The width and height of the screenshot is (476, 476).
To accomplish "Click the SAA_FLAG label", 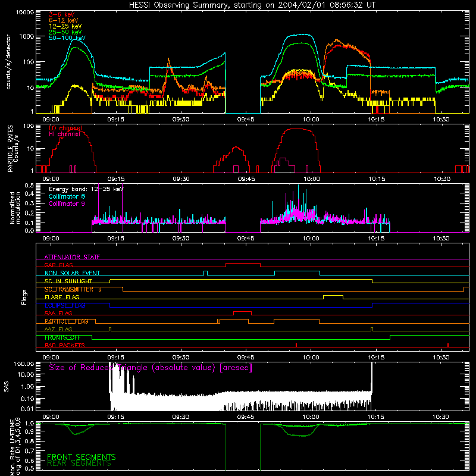I will (x=58, y=313).
